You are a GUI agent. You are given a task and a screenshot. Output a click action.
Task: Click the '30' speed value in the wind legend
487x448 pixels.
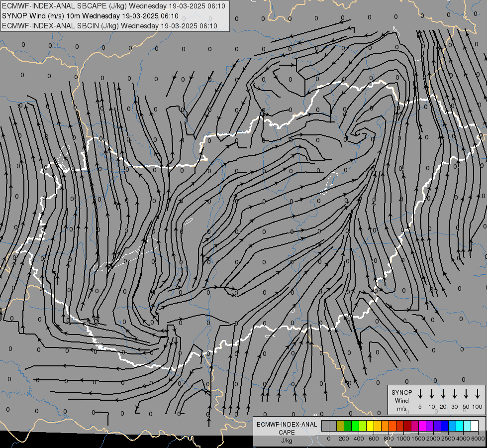[454, 407]
